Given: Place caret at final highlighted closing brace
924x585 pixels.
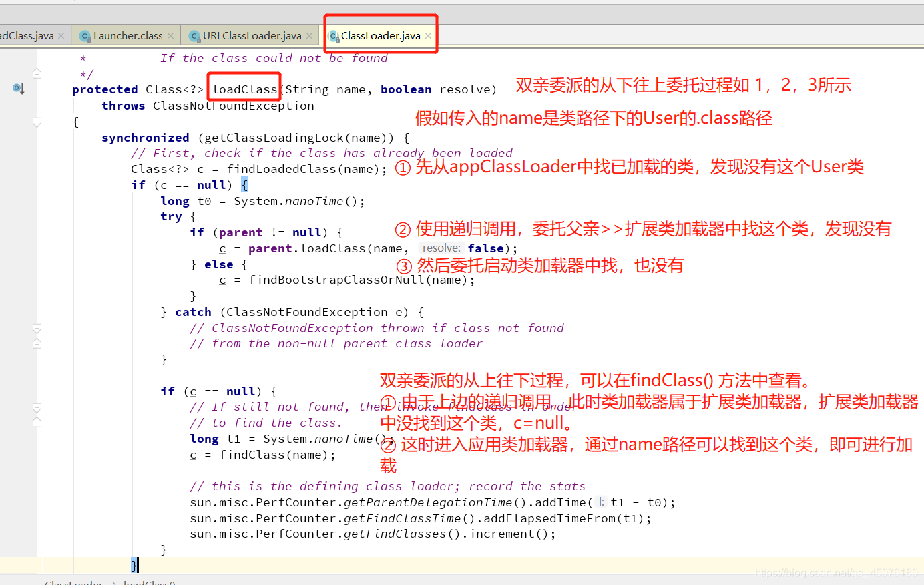Looking at the screenshot, I should tap(134, 566).
